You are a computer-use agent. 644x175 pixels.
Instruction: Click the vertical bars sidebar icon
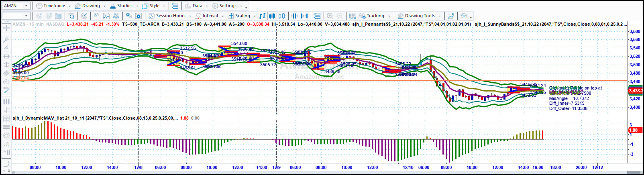tap(6, 102)
